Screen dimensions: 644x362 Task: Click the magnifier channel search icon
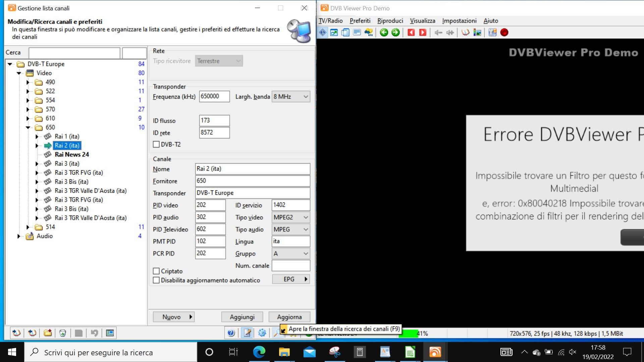276,333
